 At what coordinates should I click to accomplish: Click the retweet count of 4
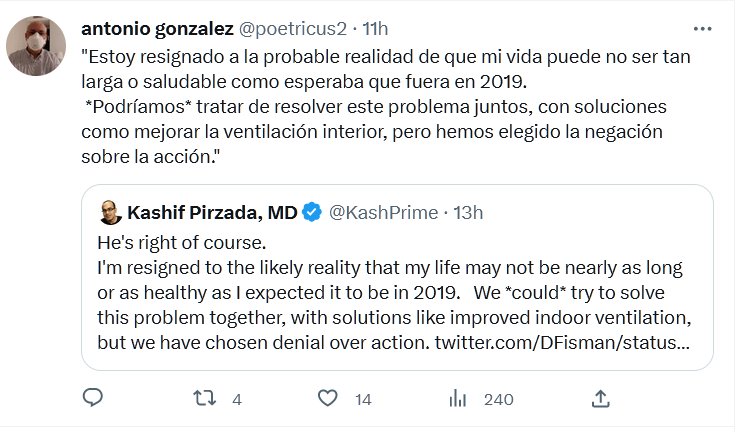(237, 400)
